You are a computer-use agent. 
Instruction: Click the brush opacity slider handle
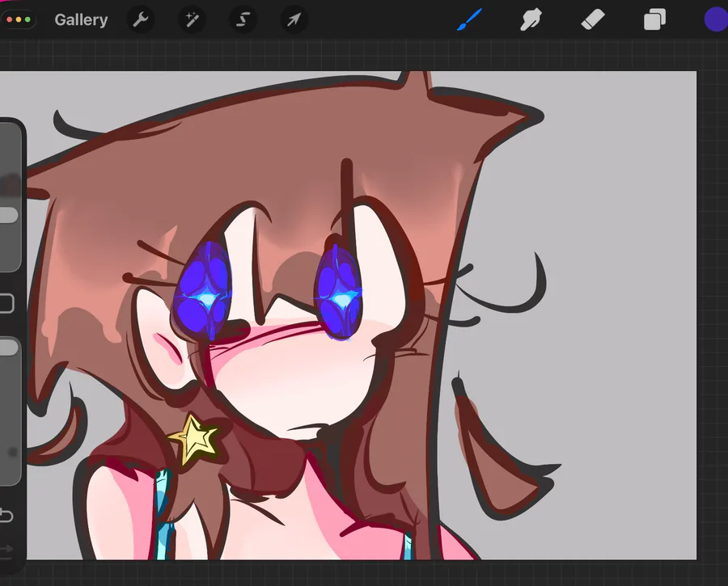[8, 348]
